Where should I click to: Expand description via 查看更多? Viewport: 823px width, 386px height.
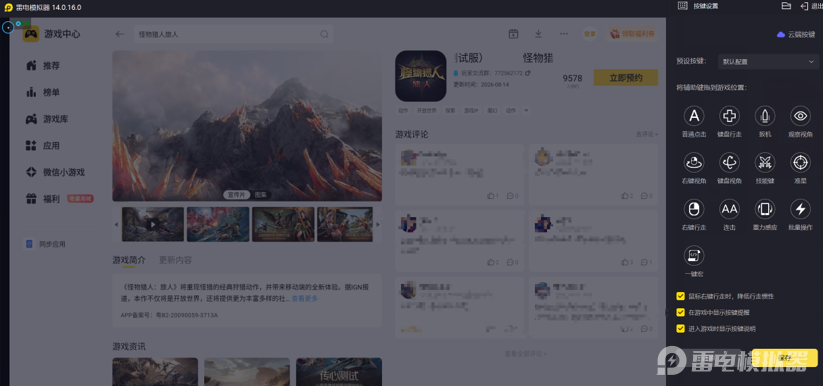[305, 298]
